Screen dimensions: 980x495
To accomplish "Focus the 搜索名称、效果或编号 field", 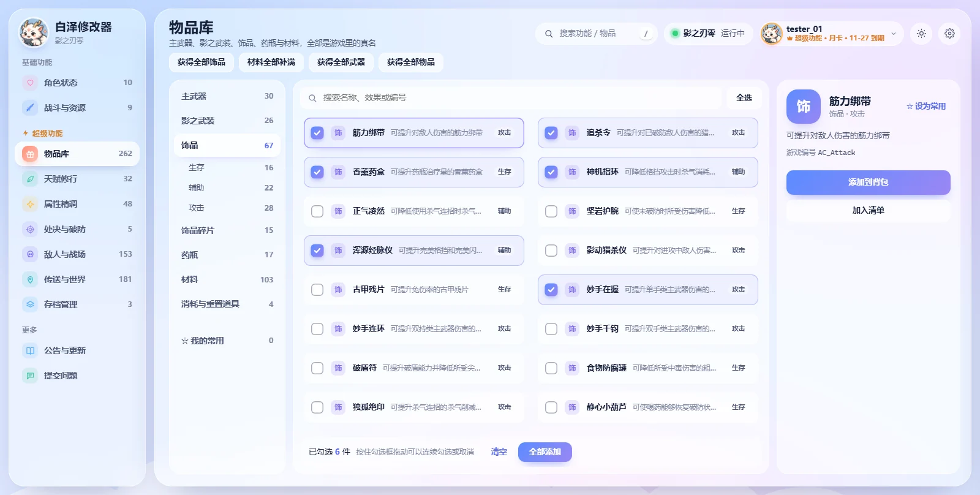I will pos(511,98).
